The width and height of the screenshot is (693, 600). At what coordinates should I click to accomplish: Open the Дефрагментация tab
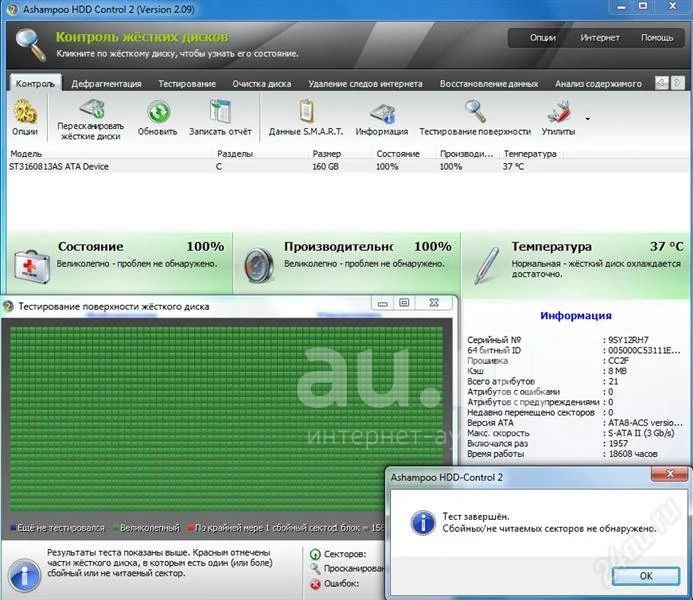click(107, 84)
